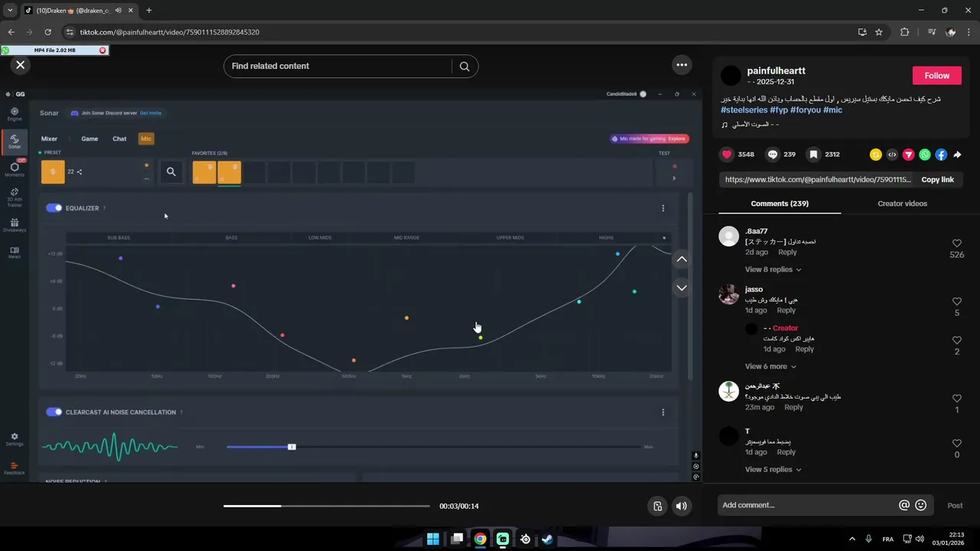Mute the video with the speaker button

tap(681, 506)
